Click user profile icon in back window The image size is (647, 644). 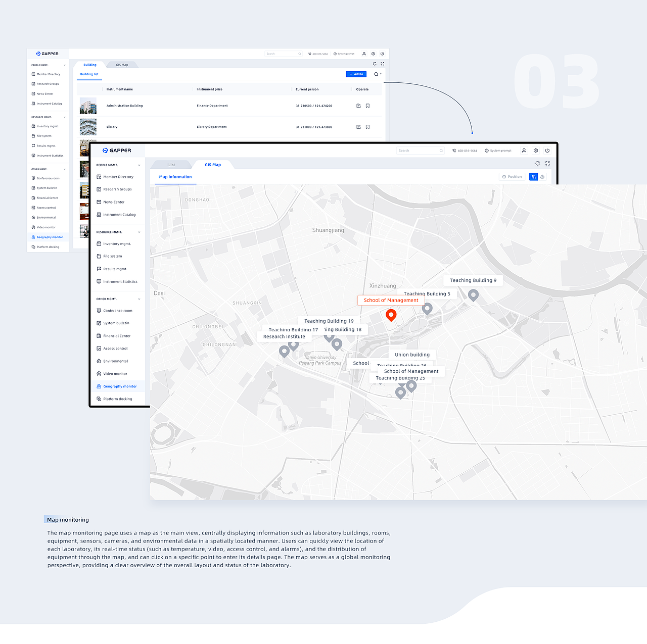pos(364,54)
